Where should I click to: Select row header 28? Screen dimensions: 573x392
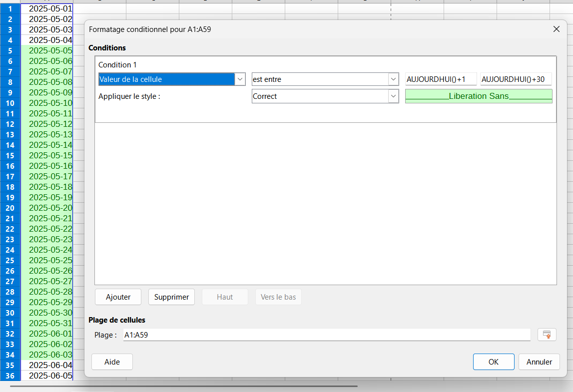[x=10, y=292]
